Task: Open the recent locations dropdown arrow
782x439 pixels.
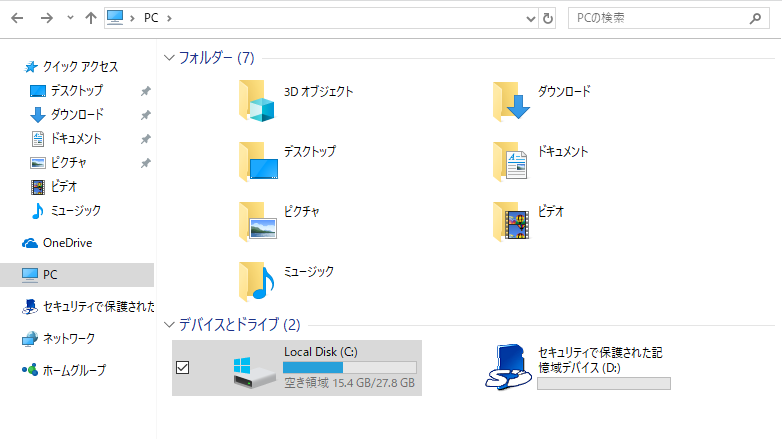Action: 69,18
